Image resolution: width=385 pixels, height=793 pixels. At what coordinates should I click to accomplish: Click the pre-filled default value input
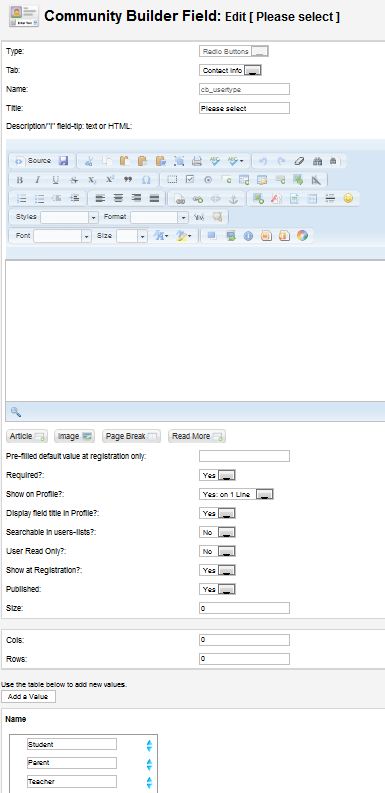(x=244, y=456)
